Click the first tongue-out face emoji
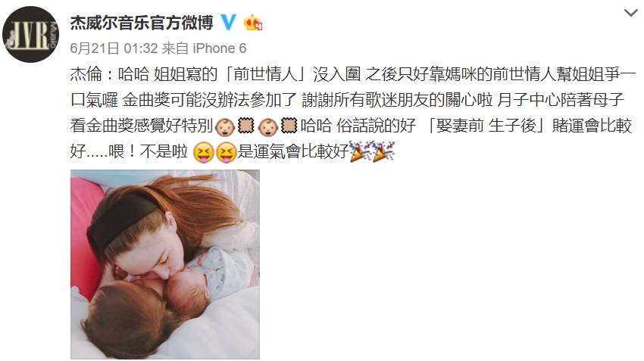Image resolution: width=644 pixels, height=361 pixels. 204,152
